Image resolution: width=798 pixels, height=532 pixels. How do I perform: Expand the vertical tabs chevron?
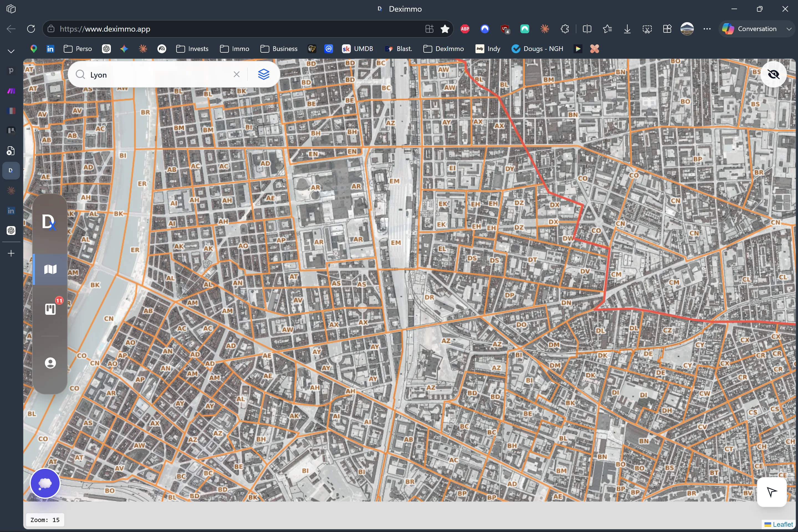[x=11, y=51]
